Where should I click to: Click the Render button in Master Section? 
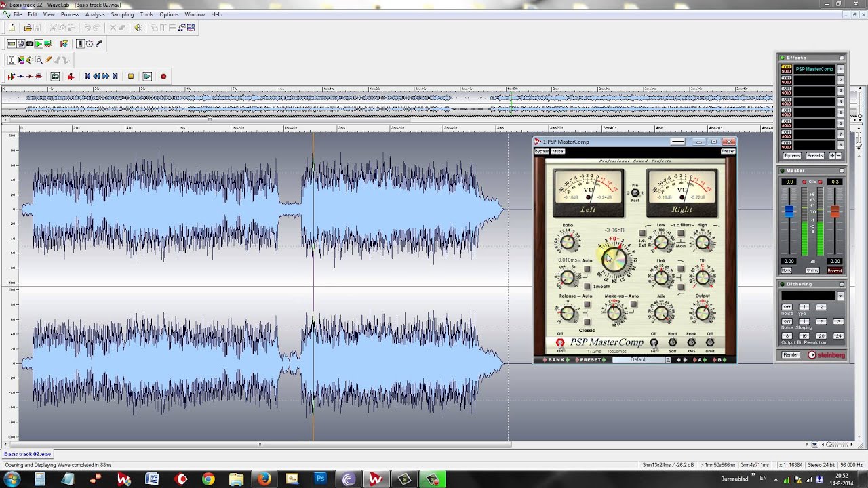(x=791, y=355)
